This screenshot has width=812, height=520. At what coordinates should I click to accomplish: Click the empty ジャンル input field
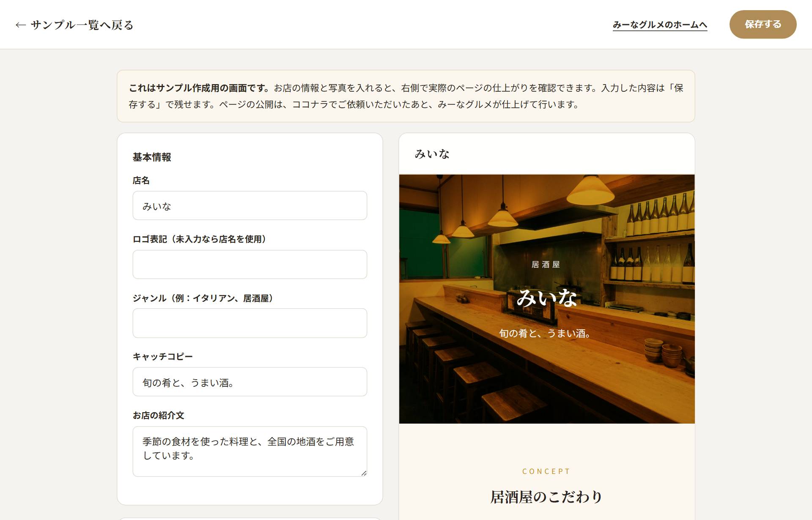(250, 323)
